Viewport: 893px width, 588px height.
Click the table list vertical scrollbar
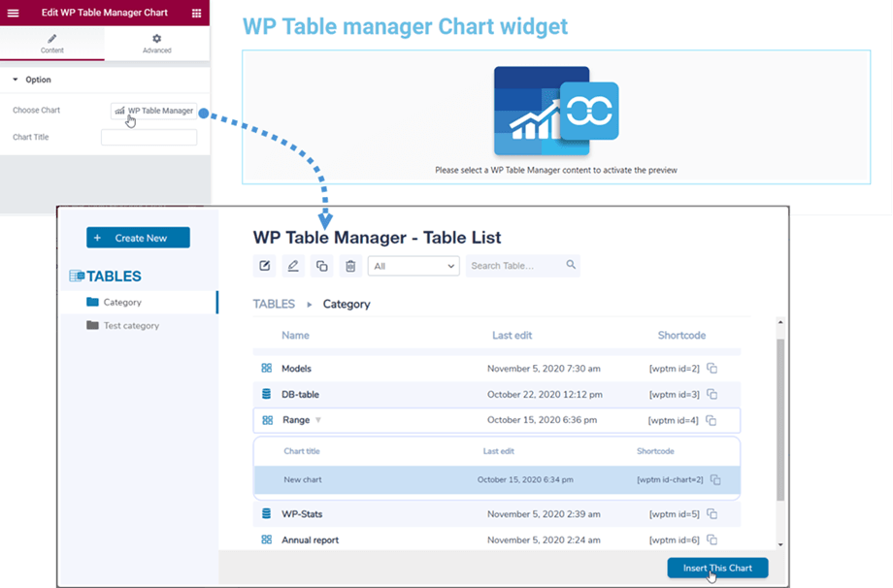pyautogui.click(x=780, y=417)
